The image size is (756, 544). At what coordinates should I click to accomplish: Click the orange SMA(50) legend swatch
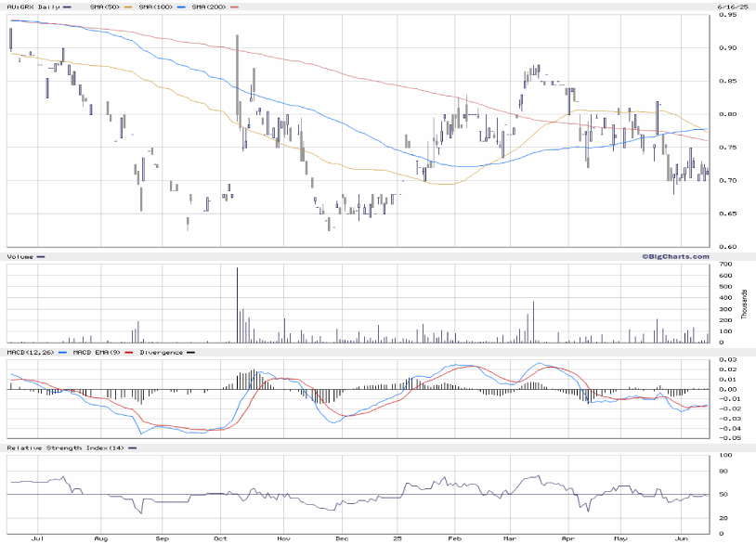pos(128,6)
